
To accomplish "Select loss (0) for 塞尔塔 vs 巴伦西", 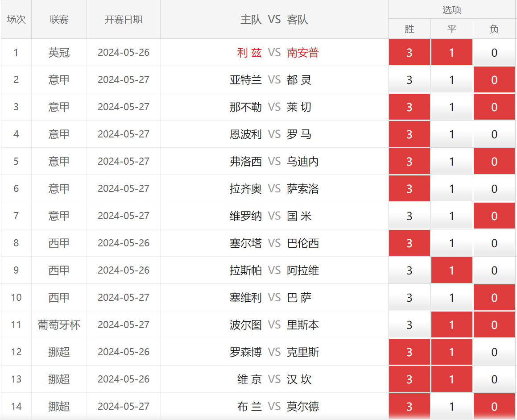I will [x=494, y=243].
